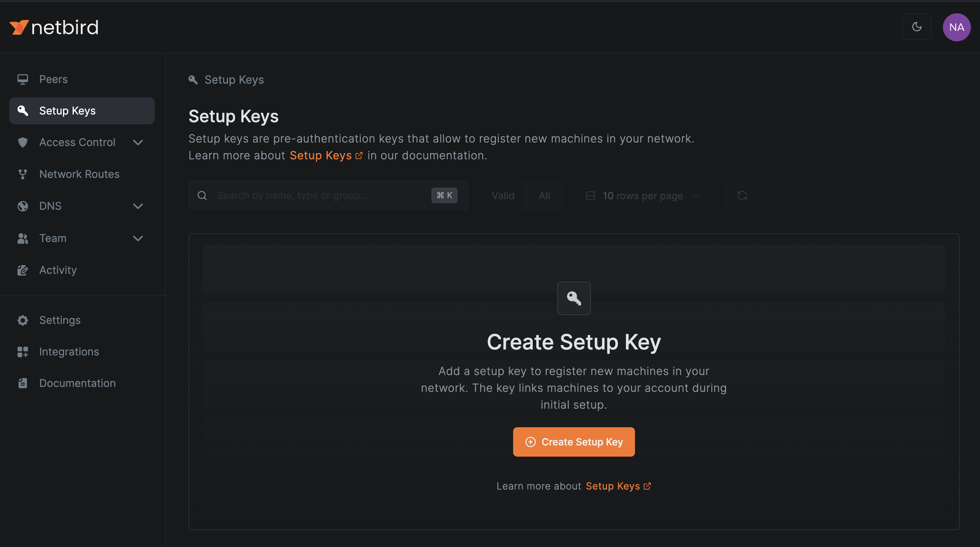Open the Setup Keys page

[x=67, y=111]
